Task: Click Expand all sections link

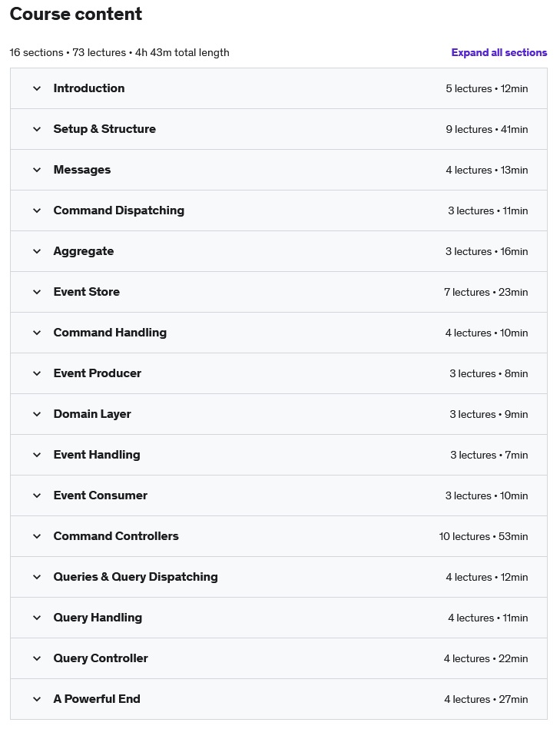Action: click(499, 52)
